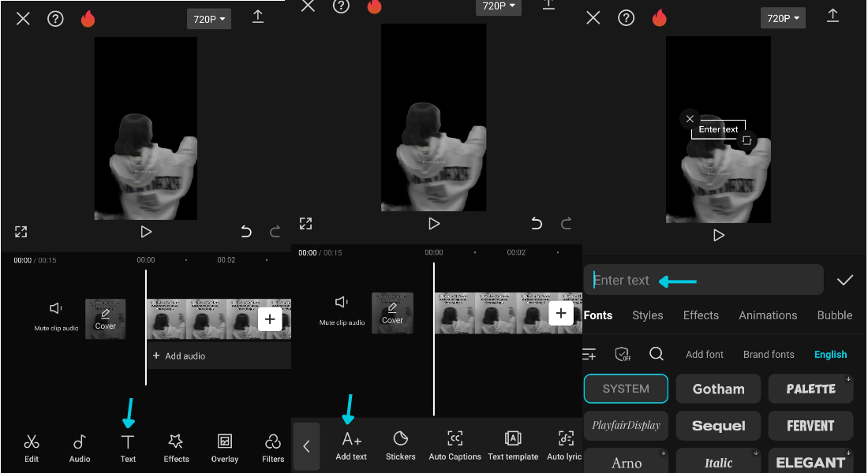Switch to the Animations tab

click(x=768, y=315)
